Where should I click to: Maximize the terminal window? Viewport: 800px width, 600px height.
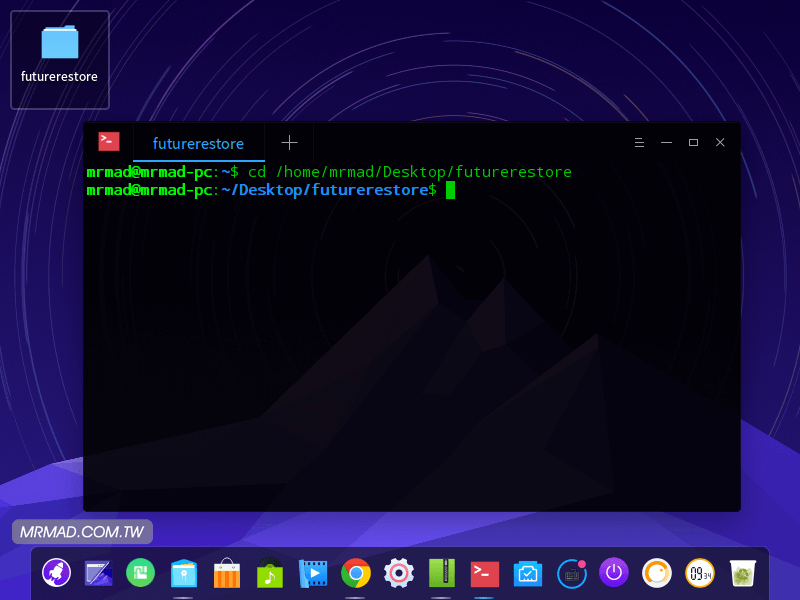tap(693, 143)
